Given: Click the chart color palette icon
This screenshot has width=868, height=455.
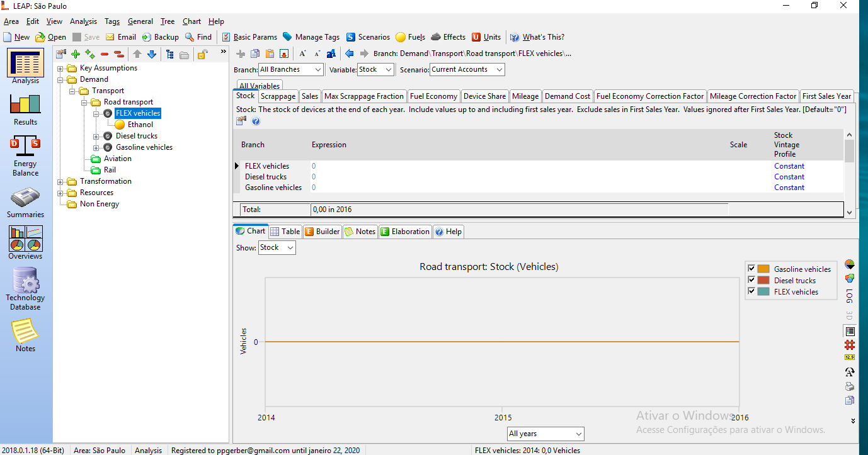Looking at the screenshot, I should 850,278.
